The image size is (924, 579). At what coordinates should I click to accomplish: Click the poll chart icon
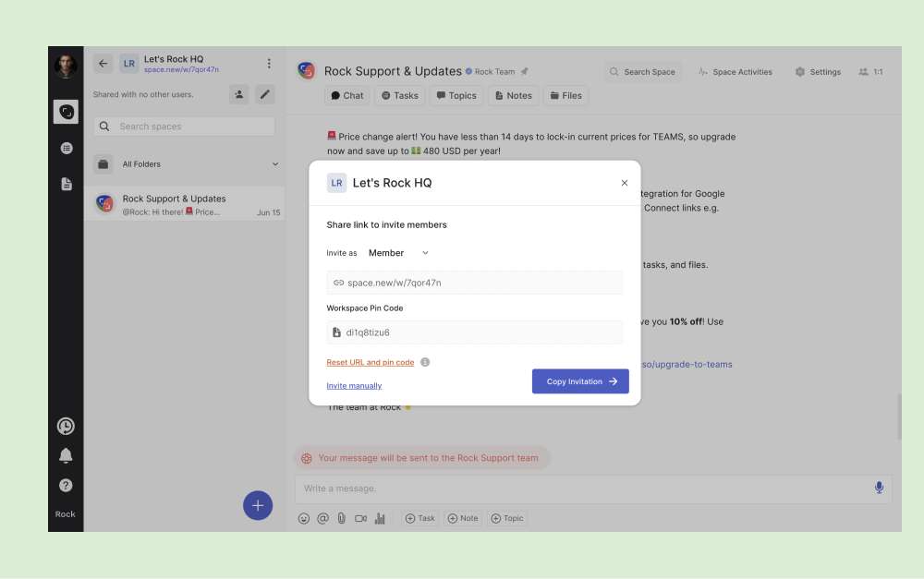pos(380,518)
